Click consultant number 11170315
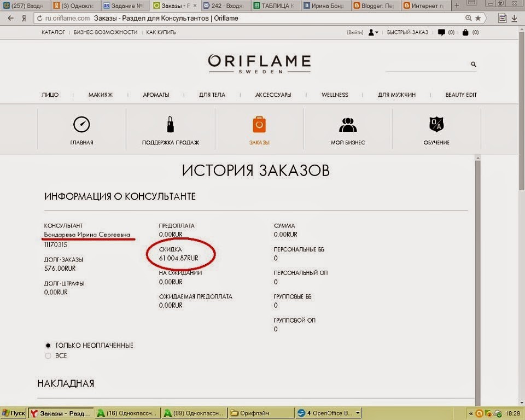The image size is (525, 420). pyautogui.click(x=56, y=244)
